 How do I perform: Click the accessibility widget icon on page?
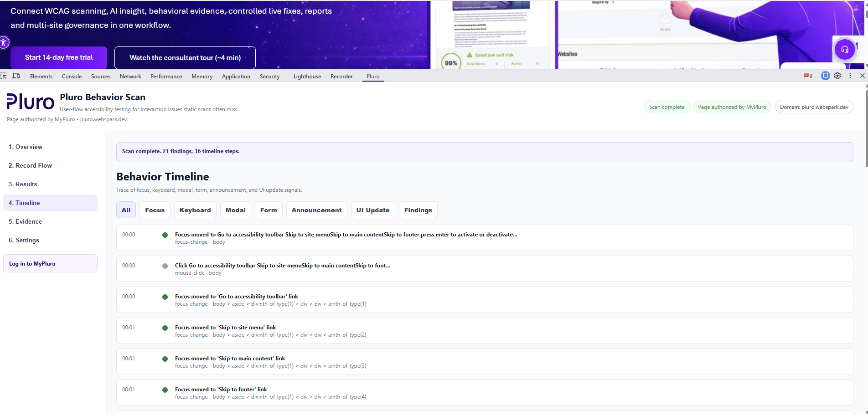click(x=4, y=43)
